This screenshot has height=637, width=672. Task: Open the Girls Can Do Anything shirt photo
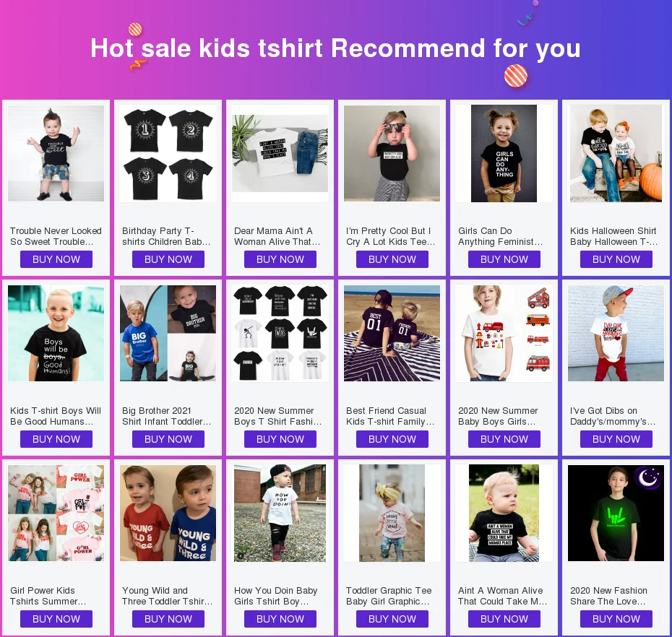[504, 153]
